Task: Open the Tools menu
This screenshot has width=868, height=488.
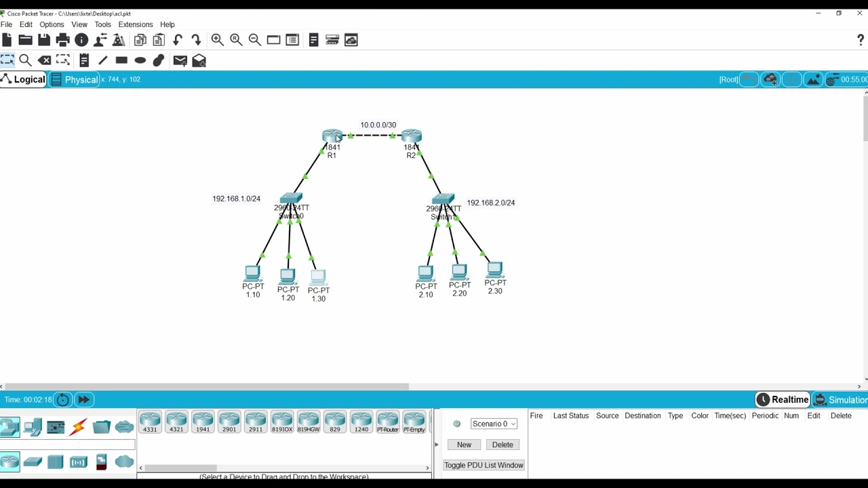Action: pyautogui.click(x=102, y=24)
